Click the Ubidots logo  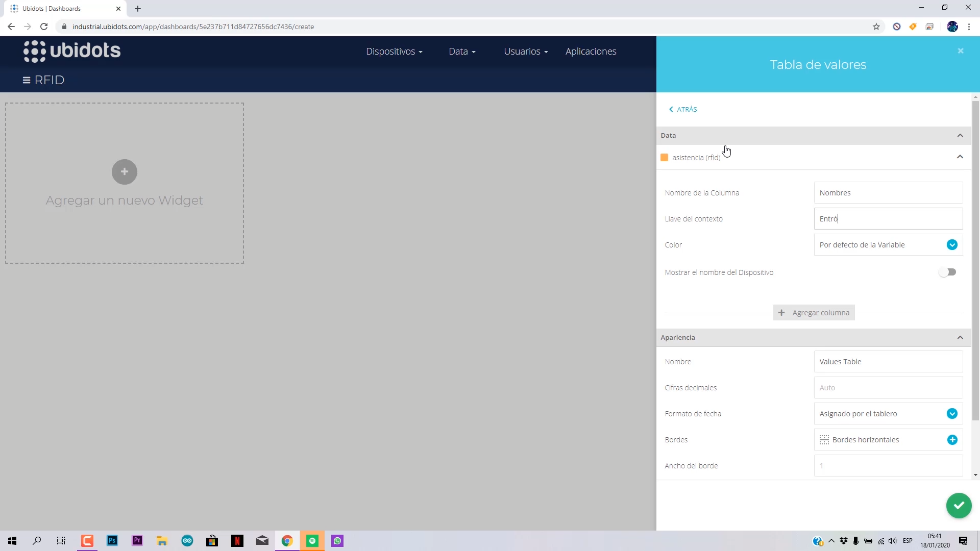tap(72, 51)
